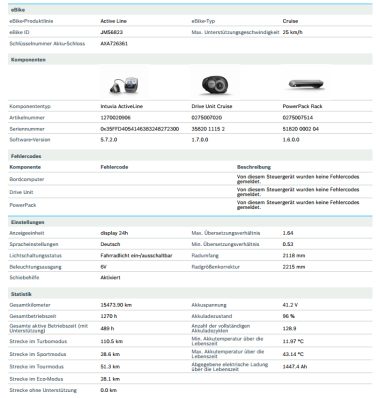Select the eBike section header
Viewport: 376px width, 398px height.
point(190,10)
